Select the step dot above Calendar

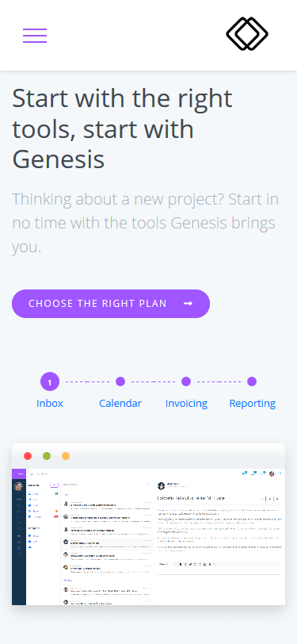click(x=120, y=381)
